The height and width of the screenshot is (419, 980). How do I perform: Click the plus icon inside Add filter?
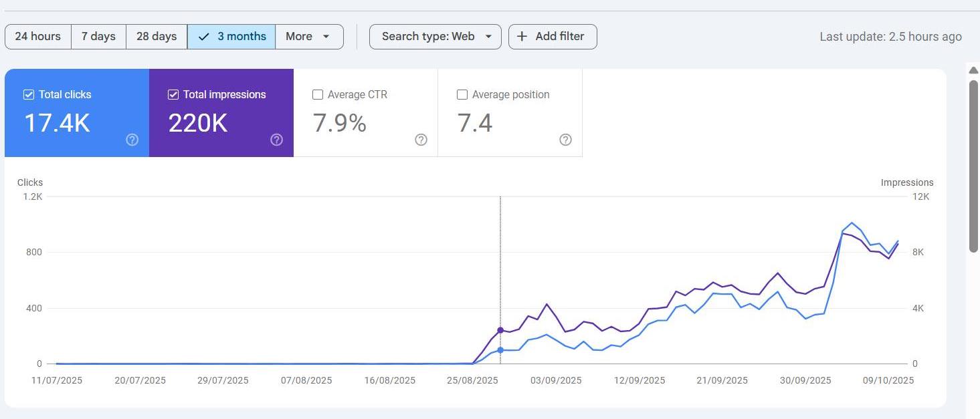click(x=522, y=36)
